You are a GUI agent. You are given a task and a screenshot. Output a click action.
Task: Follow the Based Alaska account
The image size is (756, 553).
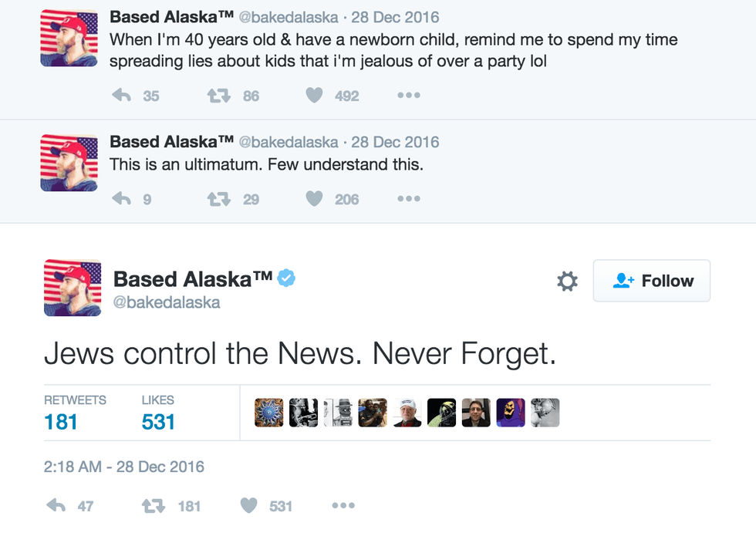click(652, 282)
